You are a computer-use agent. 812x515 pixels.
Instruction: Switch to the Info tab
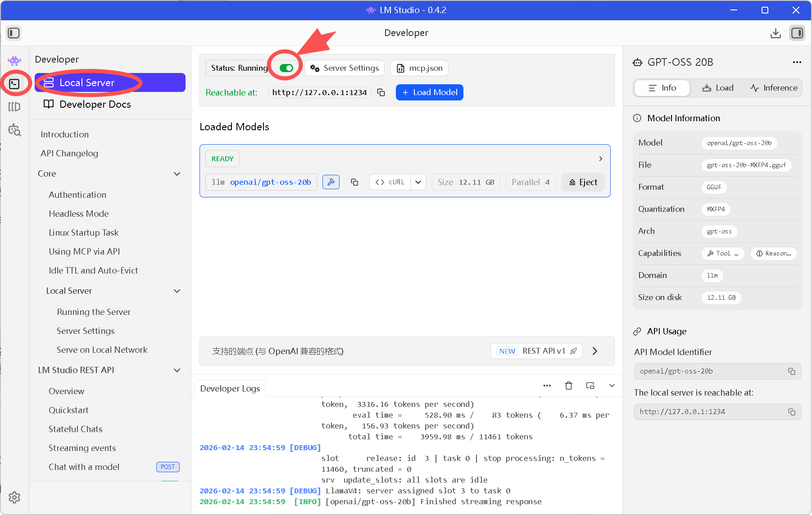(x=662, y=88)
